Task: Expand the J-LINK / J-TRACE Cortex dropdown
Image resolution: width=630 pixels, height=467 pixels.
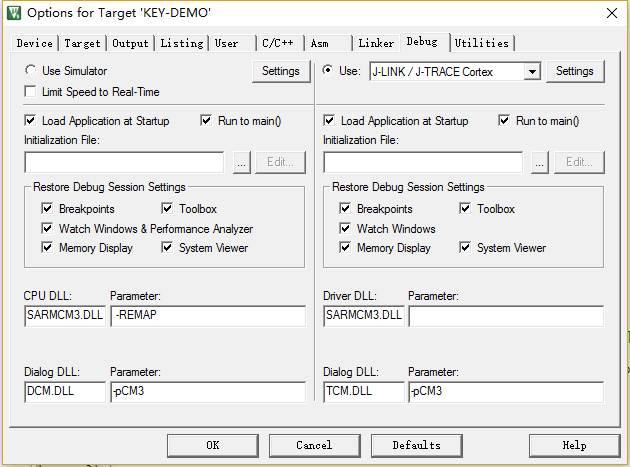Action: tap(532, 72)
